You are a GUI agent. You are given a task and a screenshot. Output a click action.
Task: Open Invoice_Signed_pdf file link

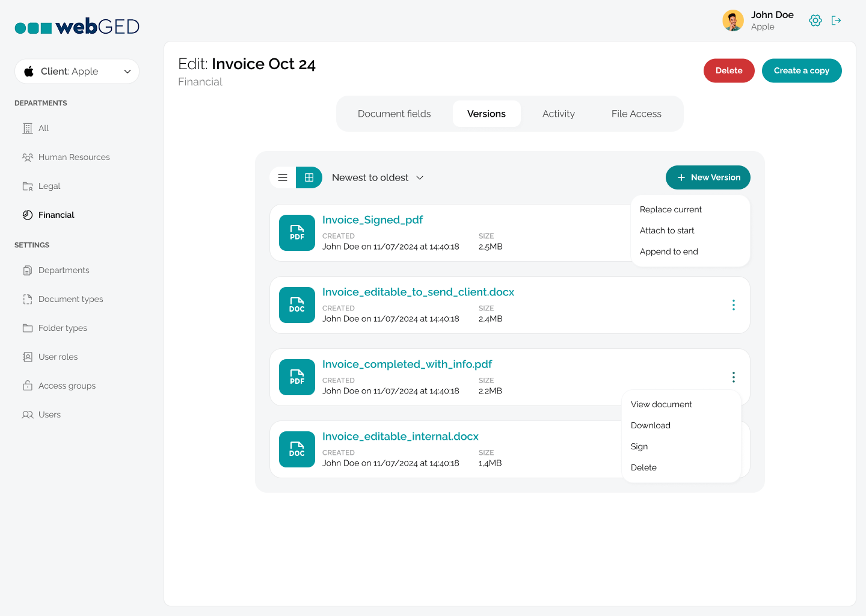(373, 220)
